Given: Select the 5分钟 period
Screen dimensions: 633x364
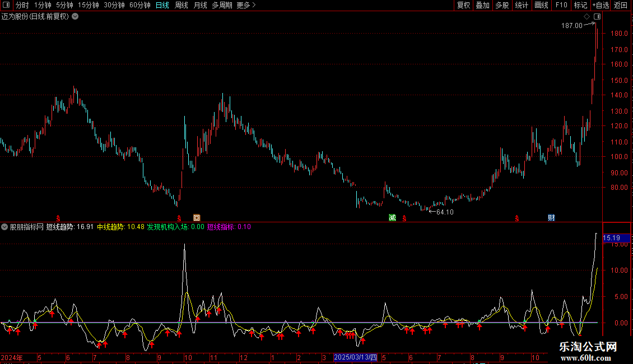Looking at the screenshot, I should pos(64,5).
